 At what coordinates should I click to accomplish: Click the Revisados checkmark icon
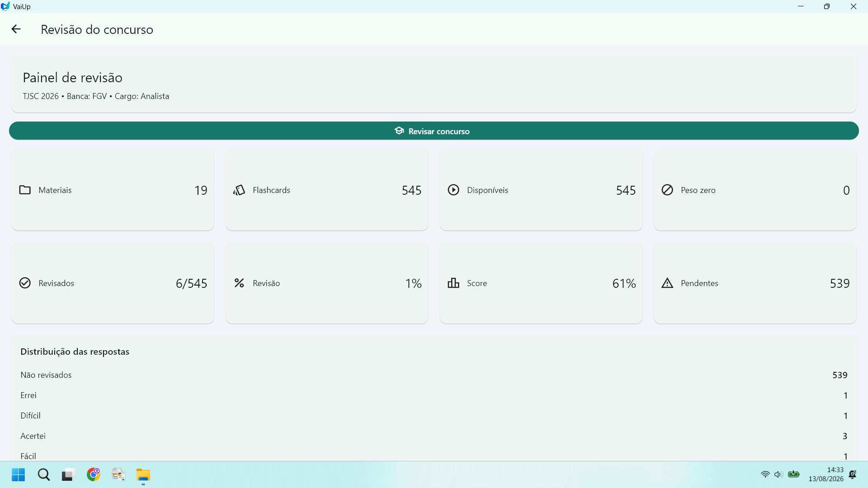25,283
